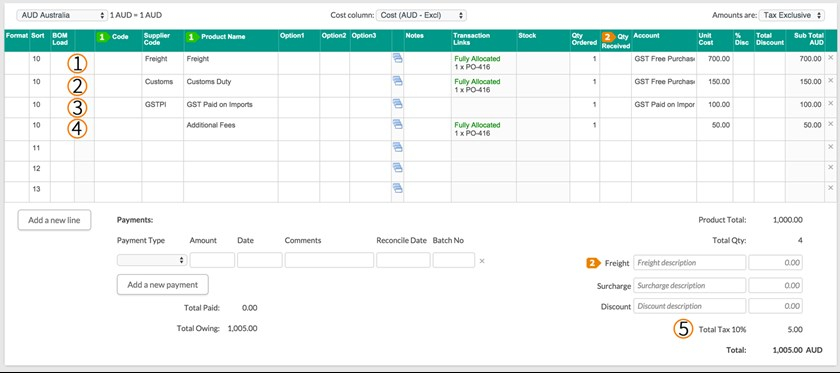Click Fully Allocated link in Additional Fees row
The height and width of the screenshot is (373, 840).
coord(477,125)
